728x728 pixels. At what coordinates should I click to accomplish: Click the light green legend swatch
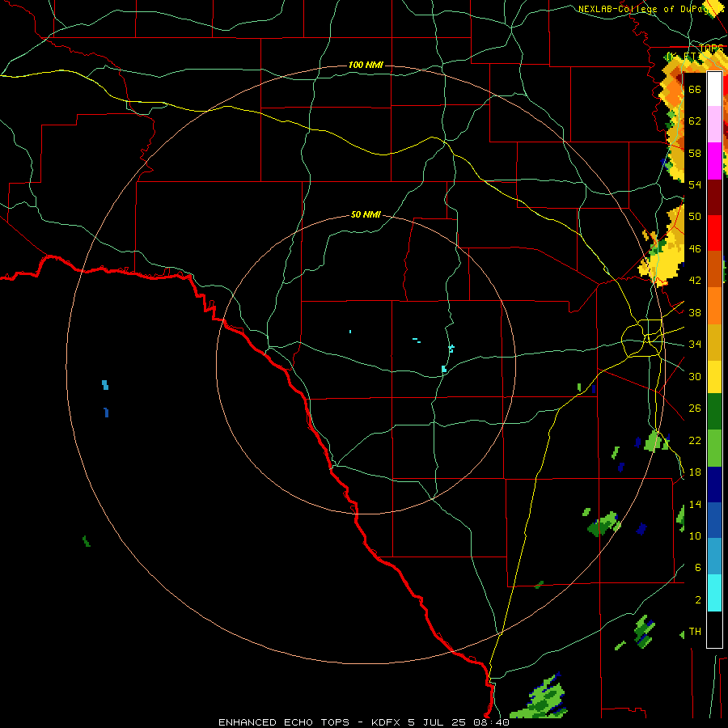714,448
